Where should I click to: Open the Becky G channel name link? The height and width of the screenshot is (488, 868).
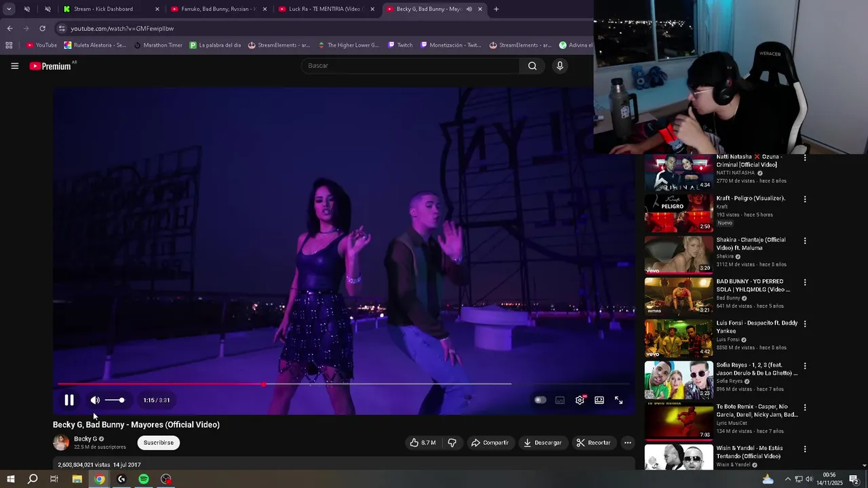[85, 439]
